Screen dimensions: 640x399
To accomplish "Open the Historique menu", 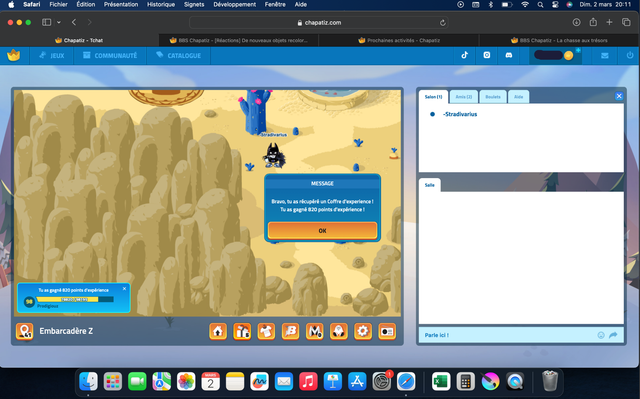I will click(x=161, y=4).
